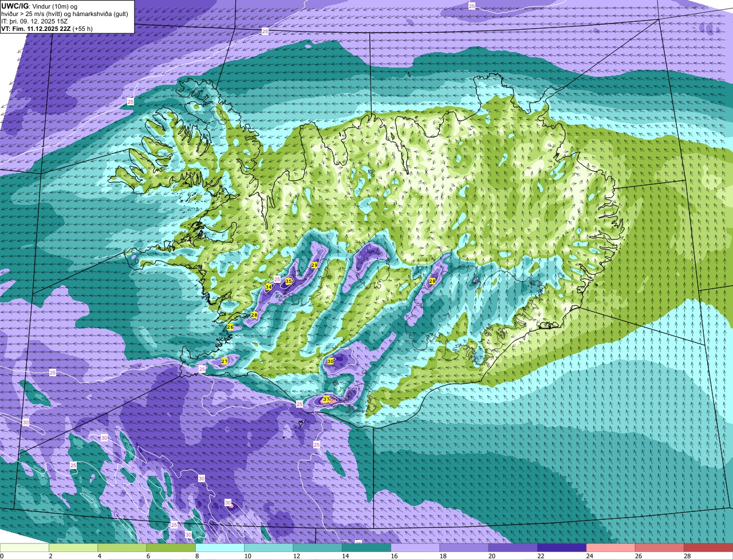This screenshot has height=560, width=733.
Task: Click the yellow gust label 37 on the south coast
Action: (326, 399)
